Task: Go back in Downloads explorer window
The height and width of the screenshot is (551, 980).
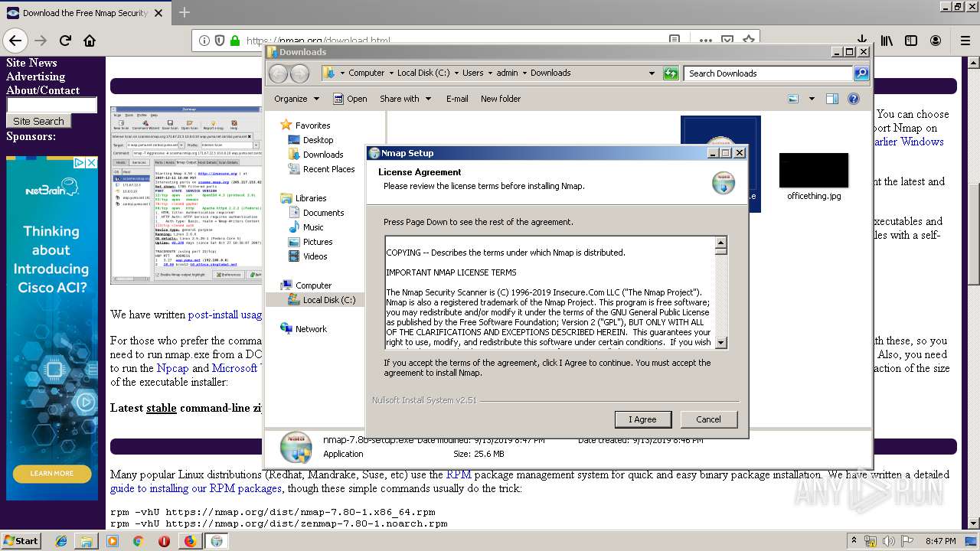Action: 278,73
